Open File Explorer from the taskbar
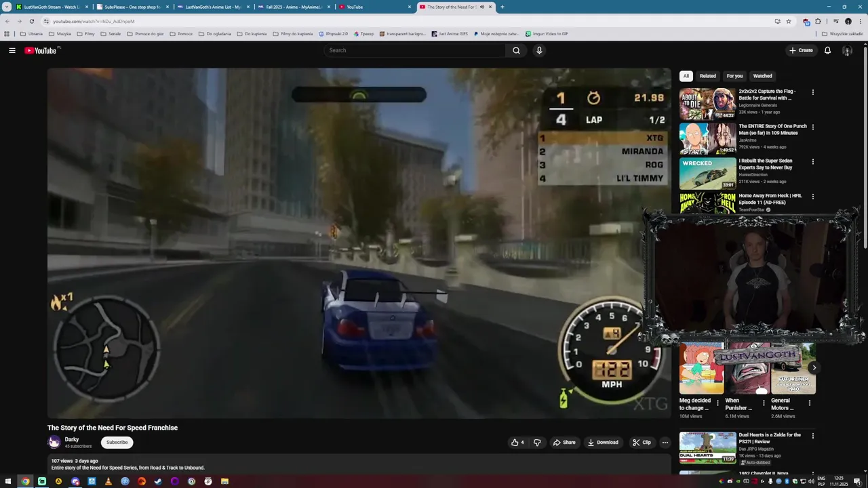Image resolution: width=868 pixels, height=488 pixels. pyautogui.click(x=224, y=481)
